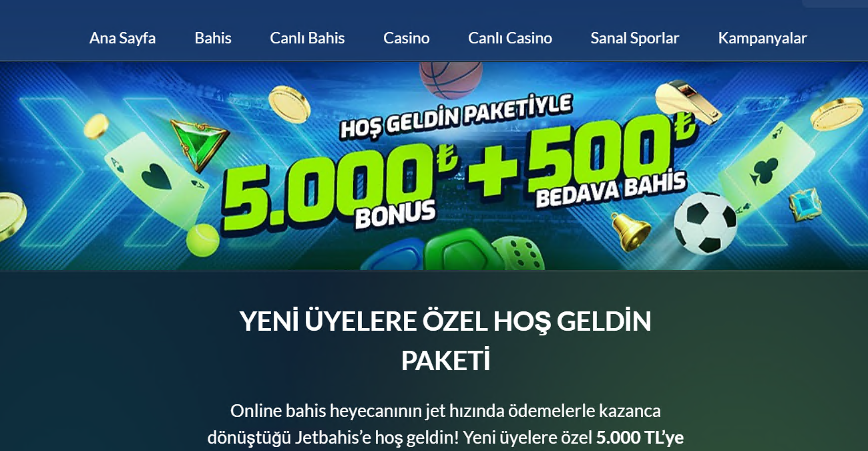Switch to Canlı Casino
The image size is (868, 451).
click(510, 38)
